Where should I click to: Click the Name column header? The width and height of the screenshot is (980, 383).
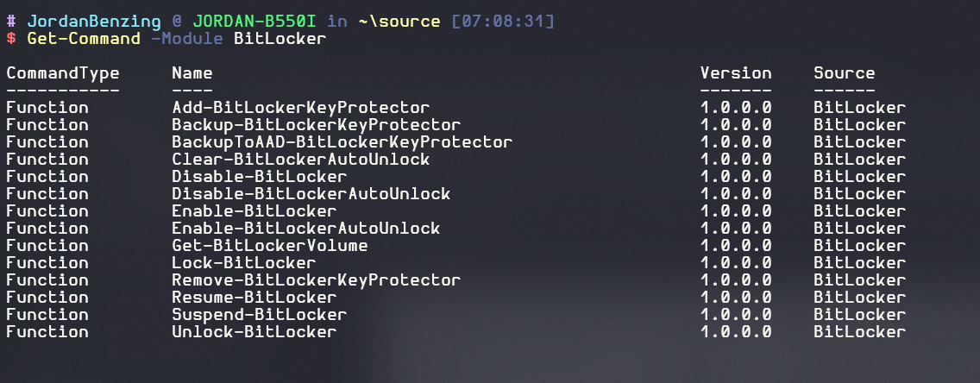[192, 73]
